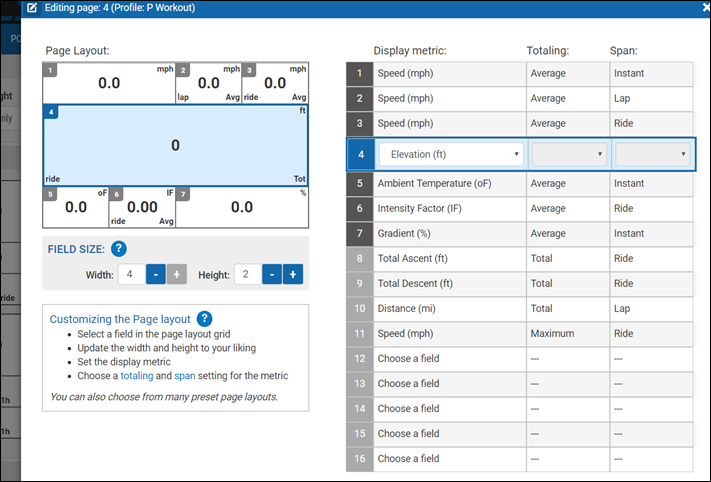Decrease field height with minus button
The width and height of the screenshot is (711, 482).
272,274
